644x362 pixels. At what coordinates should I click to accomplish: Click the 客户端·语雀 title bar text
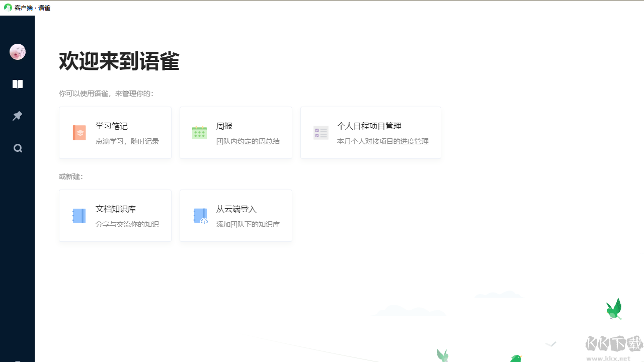pyautogui.click(x=31, y=8)
